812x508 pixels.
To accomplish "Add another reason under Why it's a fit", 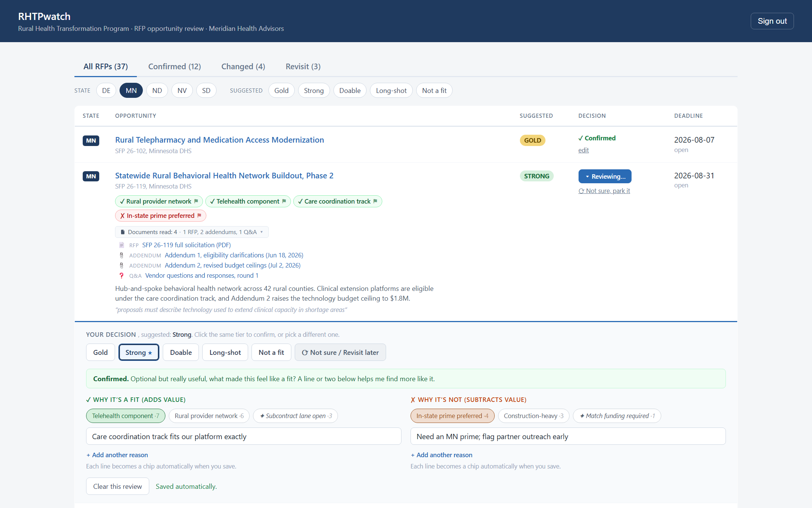I will [117, 455].
